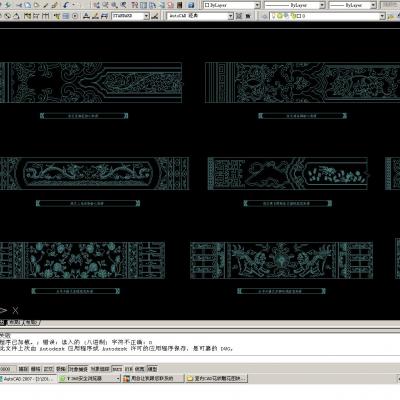
Task: Open the Tool Palettes window icon
Action: point(152,5)
